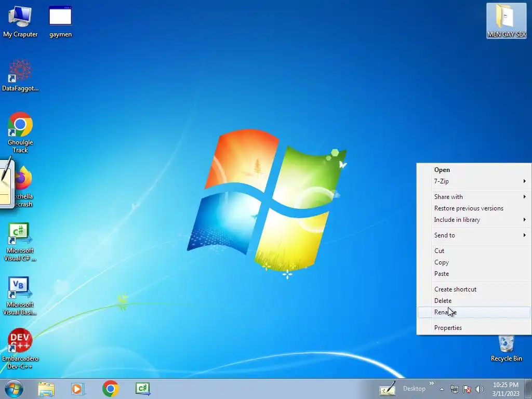Select the white window desktop icon beside My Craputer
The image size is (532, 399).
(x=60, y=21)
